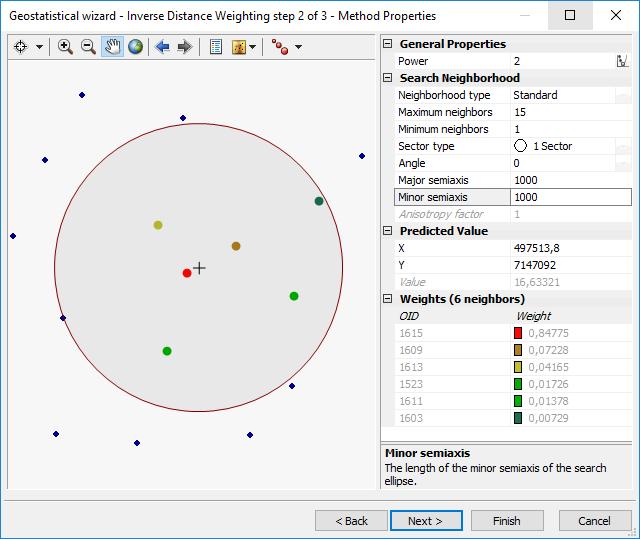Select the crosshair identify tool

coord(20,47)
